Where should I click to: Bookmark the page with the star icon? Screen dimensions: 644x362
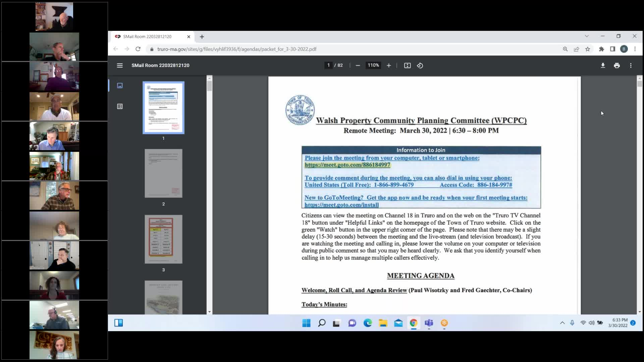pos(587,49)
